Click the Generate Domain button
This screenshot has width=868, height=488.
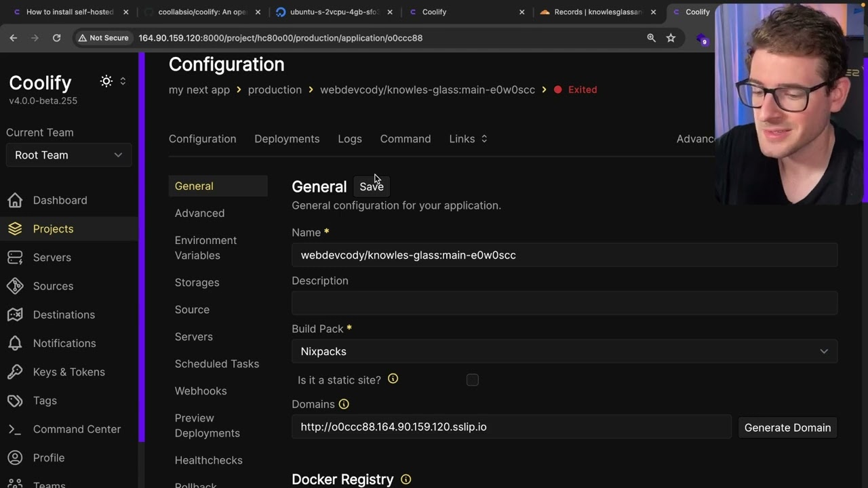787,428
